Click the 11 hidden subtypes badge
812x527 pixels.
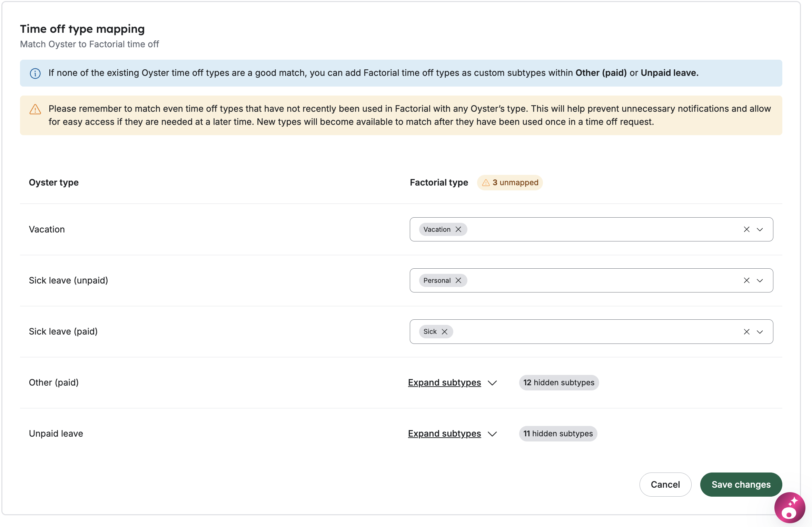[558, 434]
